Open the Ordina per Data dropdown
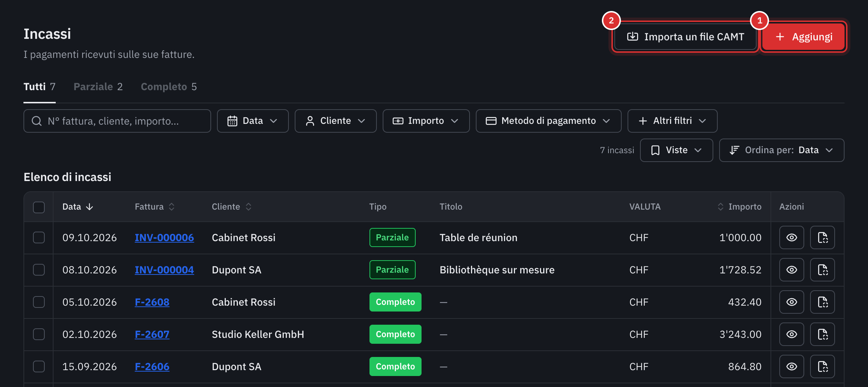 pyautogui.click(x=781, y=150)
